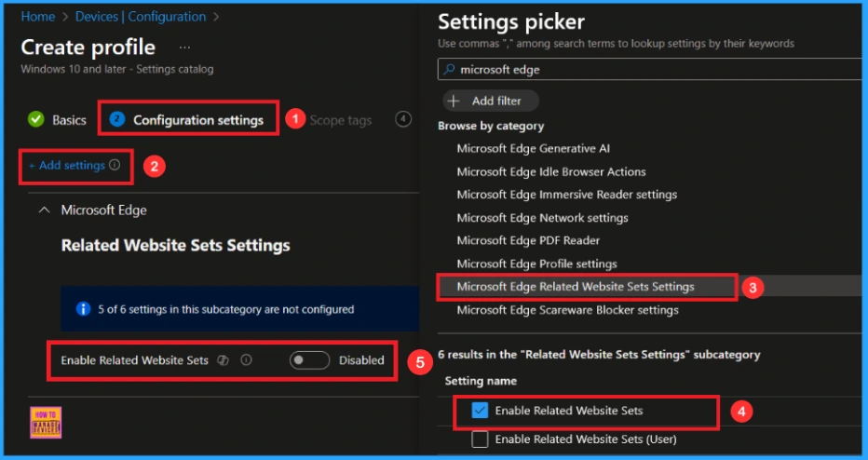Toggle Enable Related Website Sets switch
The width and height of the screenshot is (868, 460).
[x=309, y=360]
